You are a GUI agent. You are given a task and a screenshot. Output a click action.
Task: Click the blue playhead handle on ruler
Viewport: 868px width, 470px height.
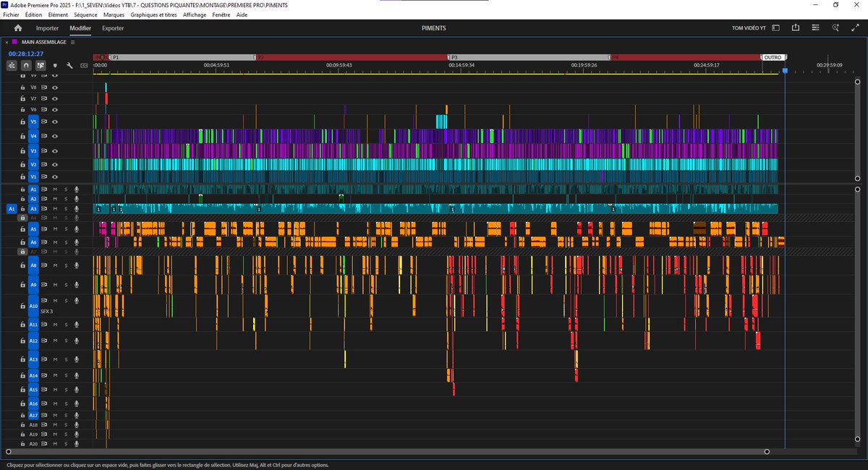(785, 71)
